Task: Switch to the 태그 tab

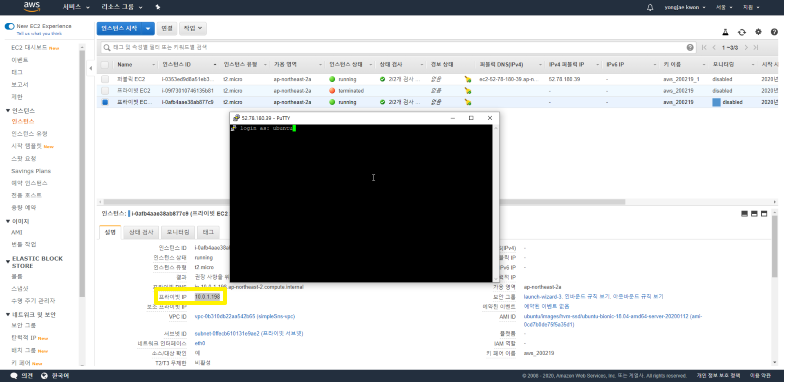Action: coord(208,232)
